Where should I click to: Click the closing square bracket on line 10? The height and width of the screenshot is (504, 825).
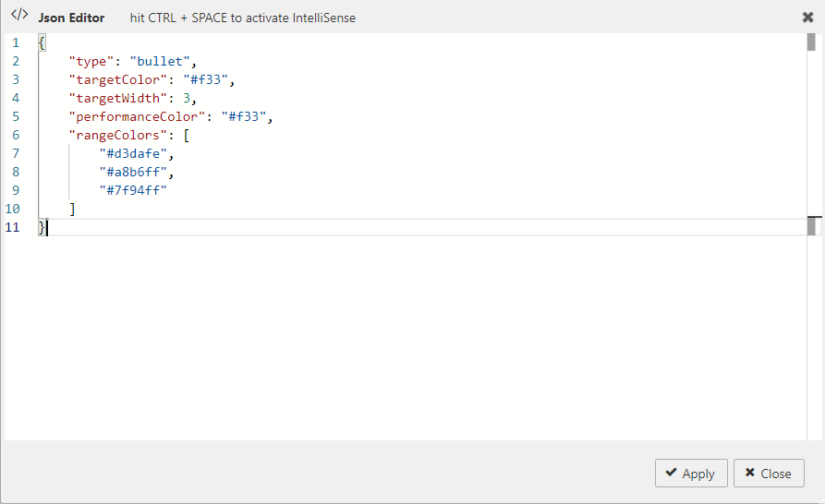click(72, 209)
